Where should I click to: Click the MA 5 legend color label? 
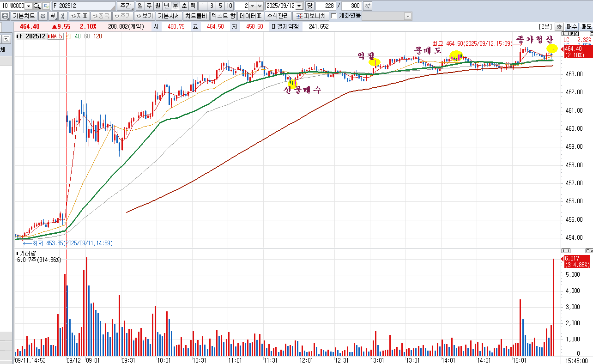55,36
